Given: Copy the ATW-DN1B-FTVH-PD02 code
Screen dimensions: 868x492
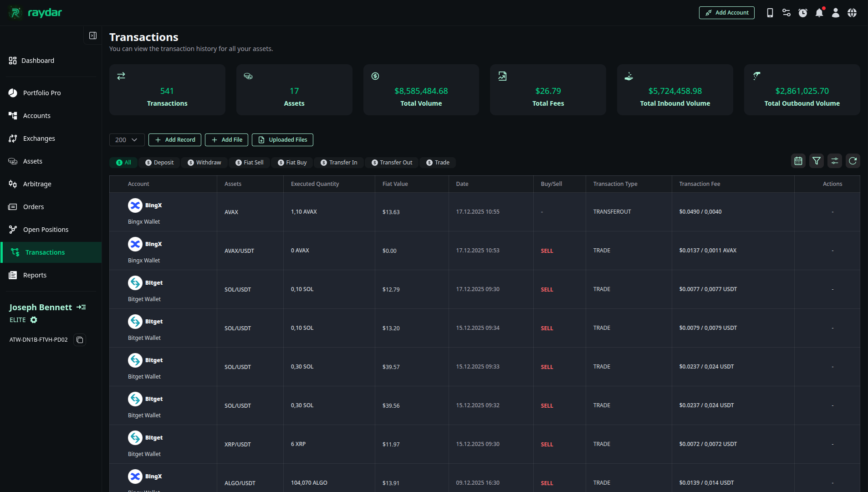Looking at the screenshot, I should (80, 339).
